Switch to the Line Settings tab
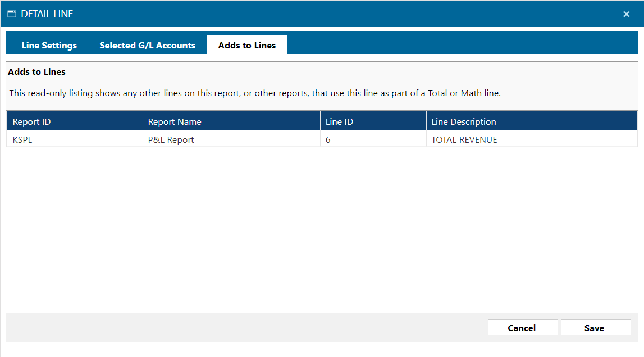This screenshot has height=357, width=644. point(49,45)
